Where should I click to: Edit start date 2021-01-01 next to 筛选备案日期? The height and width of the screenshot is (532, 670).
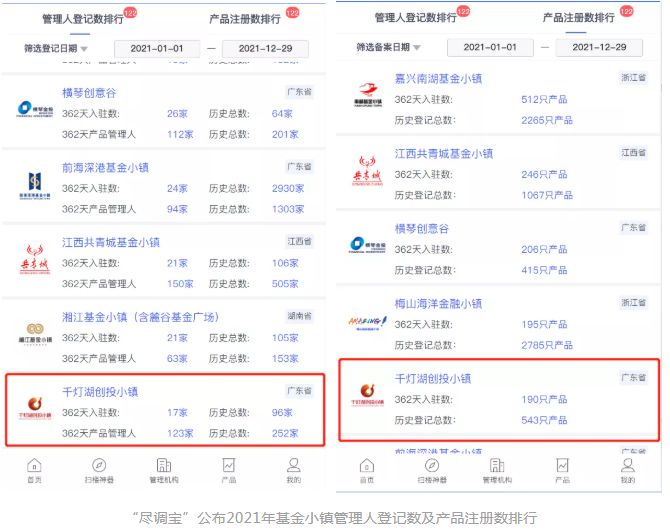coord(490,47)
